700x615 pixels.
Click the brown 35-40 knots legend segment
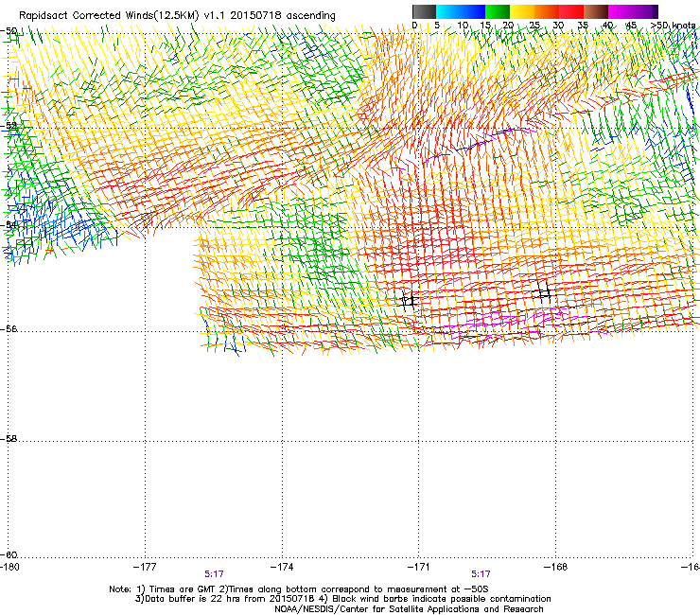596,11
